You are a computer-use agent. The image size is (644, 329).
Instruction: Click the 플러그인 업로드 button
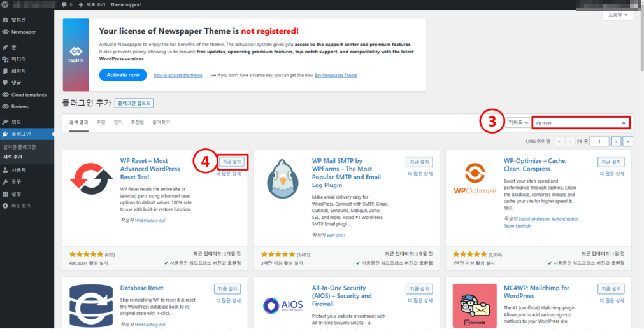tap(134, 103)
